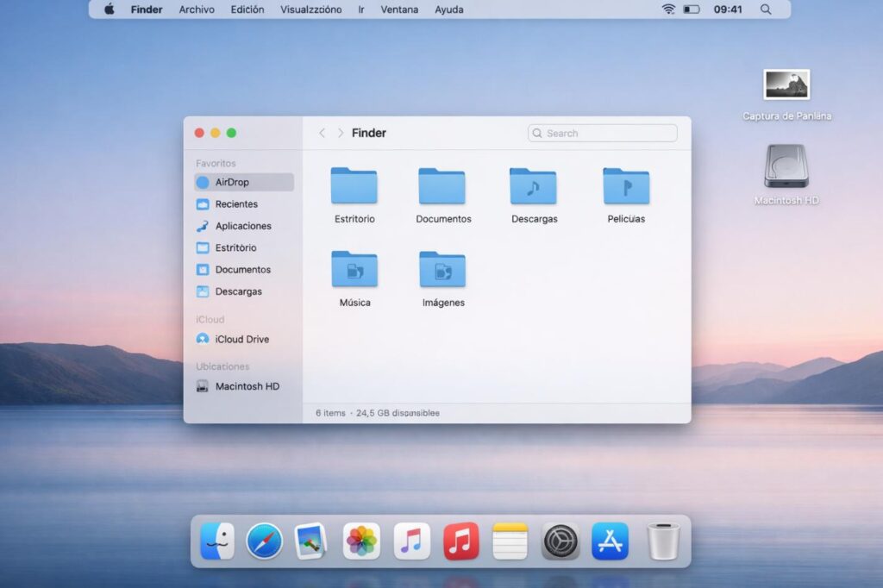Open the red Music app in Dock
Image resolution: width=883 pixels, height=588 pixels.
(x=461, y=541)
